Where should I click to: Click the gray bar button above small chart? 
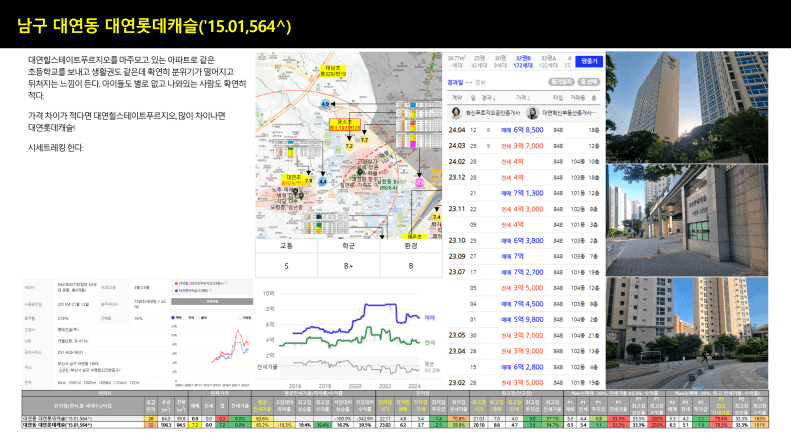tap(212, 301)
